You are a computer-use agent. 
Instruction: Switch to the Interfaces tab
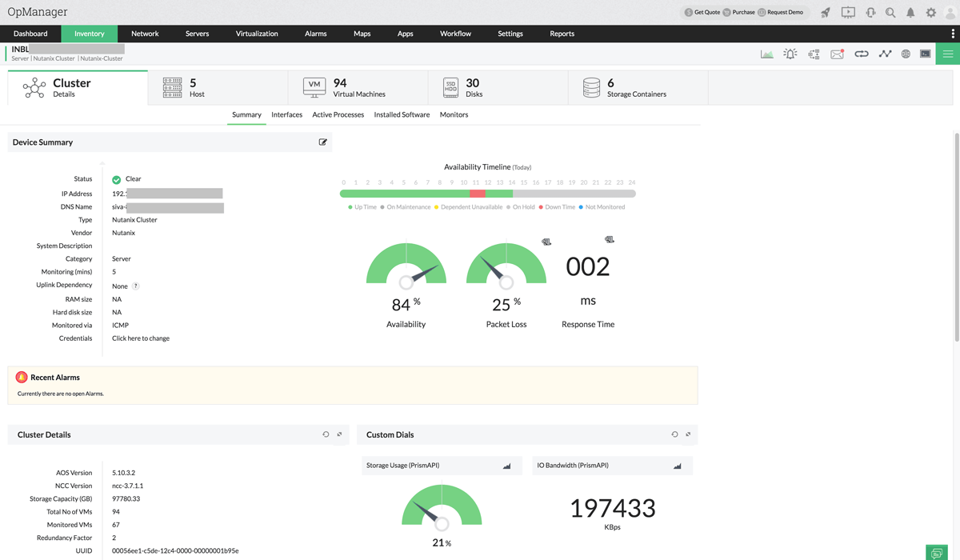pos(286,115)
